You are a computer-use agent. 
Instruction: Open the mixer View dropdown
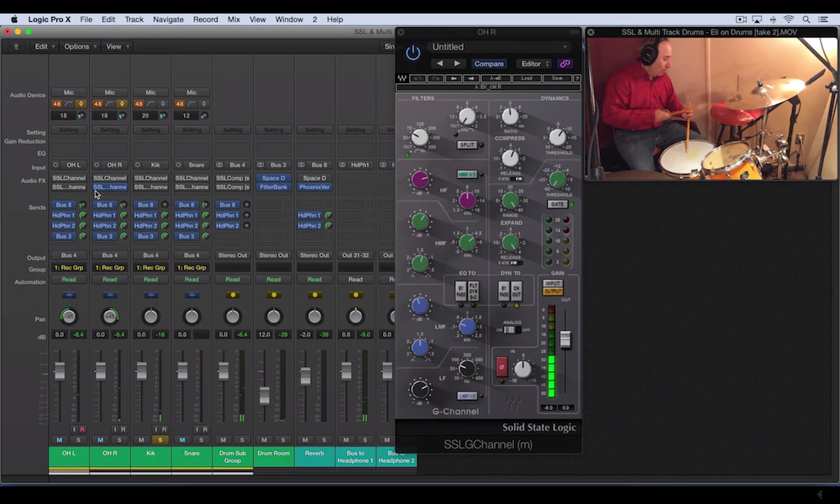click(x=117, y=46)
